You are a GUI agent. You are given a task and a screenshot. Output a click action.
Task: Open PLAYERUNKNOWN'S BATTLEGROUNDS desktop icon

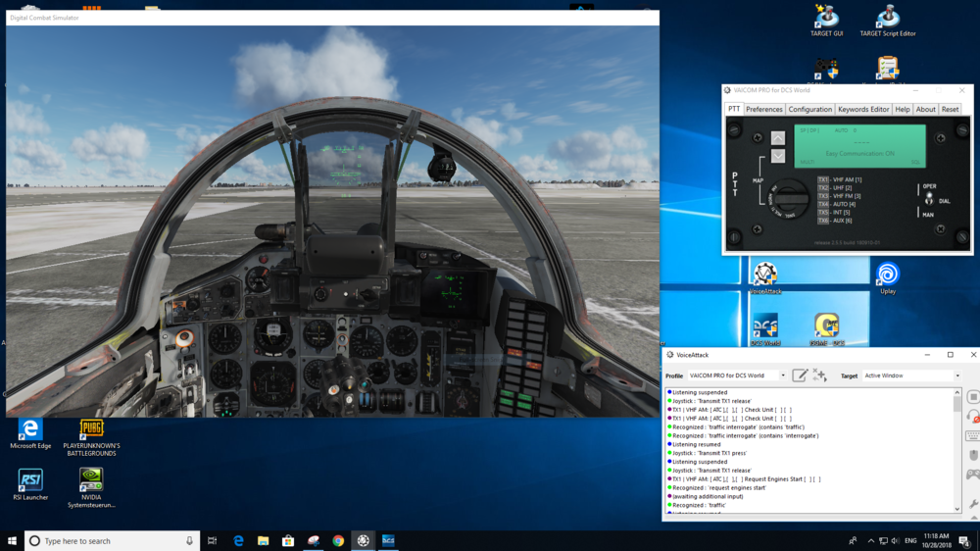pos(91,437)
